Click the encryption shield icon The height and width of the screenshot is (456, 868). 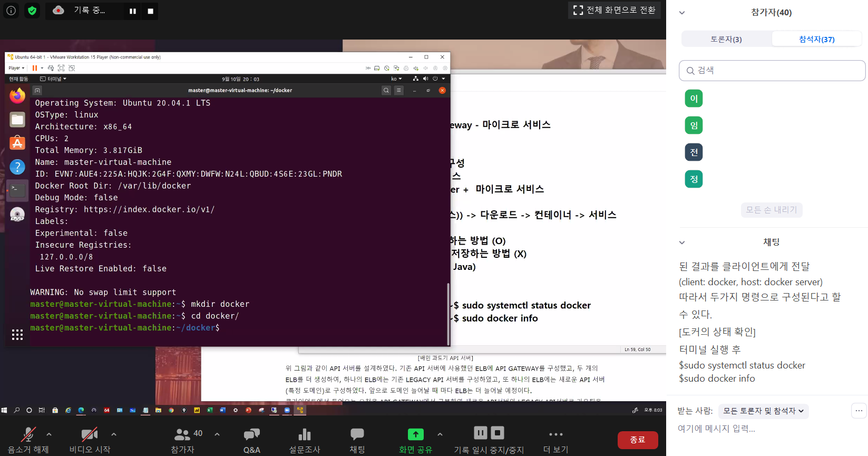click(32, 11)
